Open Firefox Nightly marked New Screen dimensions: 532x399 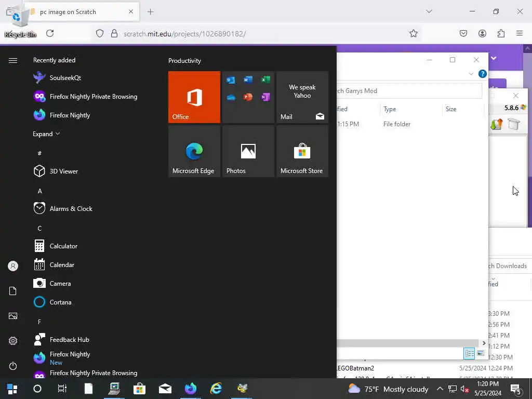(61, 358)
